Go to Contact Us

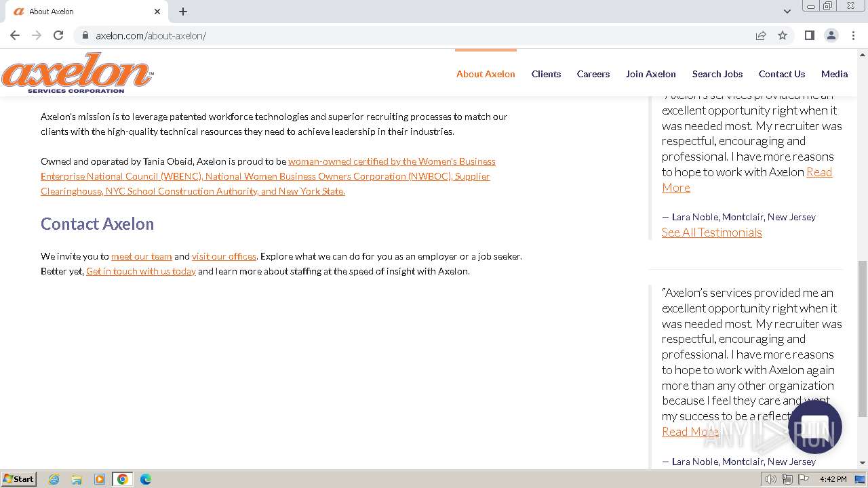[x=782, y=74]
